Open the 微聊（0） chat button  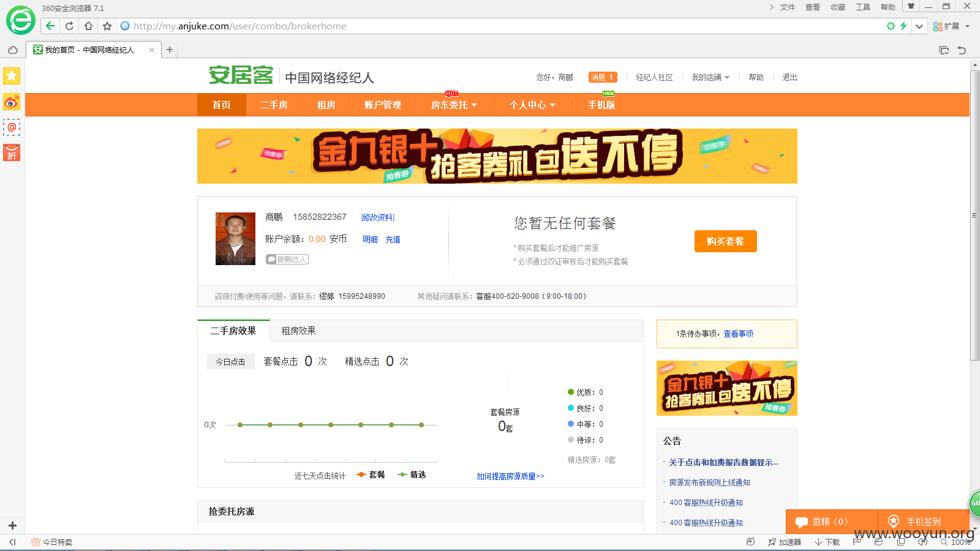pos(832,522)
